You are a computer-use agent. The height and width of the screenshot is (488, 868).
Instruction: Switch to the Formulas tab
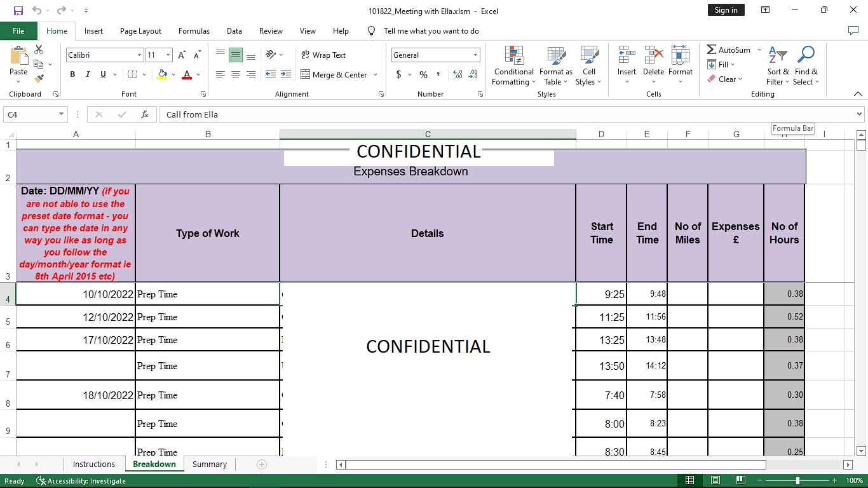pos(194,30)
